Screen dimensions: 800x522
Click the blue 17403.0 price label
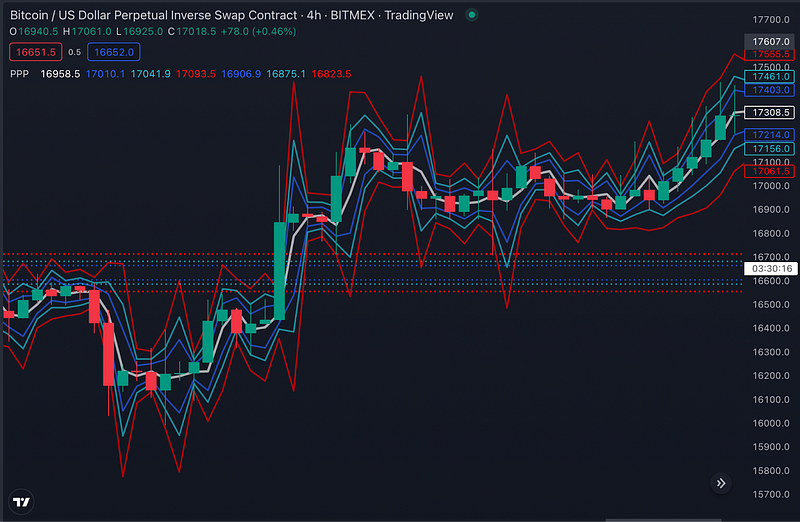[x=769, y=90]
